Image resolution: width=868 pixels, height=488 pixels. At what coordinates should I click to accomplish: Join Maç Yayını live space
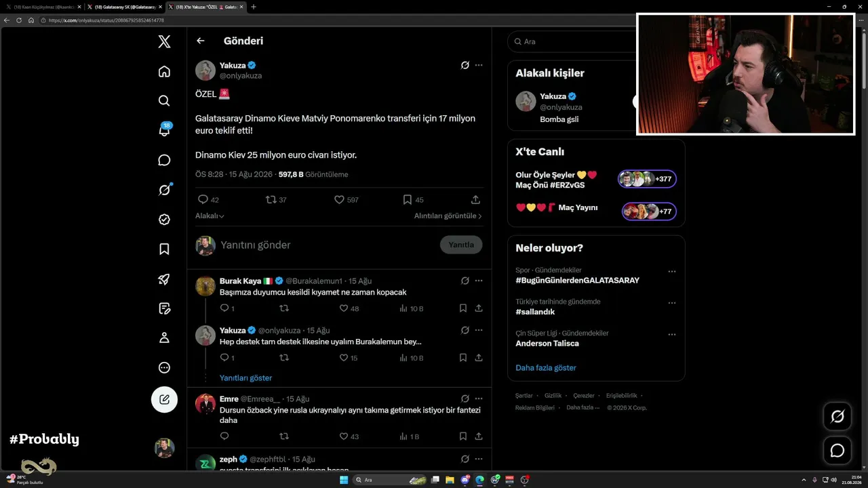click(649, 211)
